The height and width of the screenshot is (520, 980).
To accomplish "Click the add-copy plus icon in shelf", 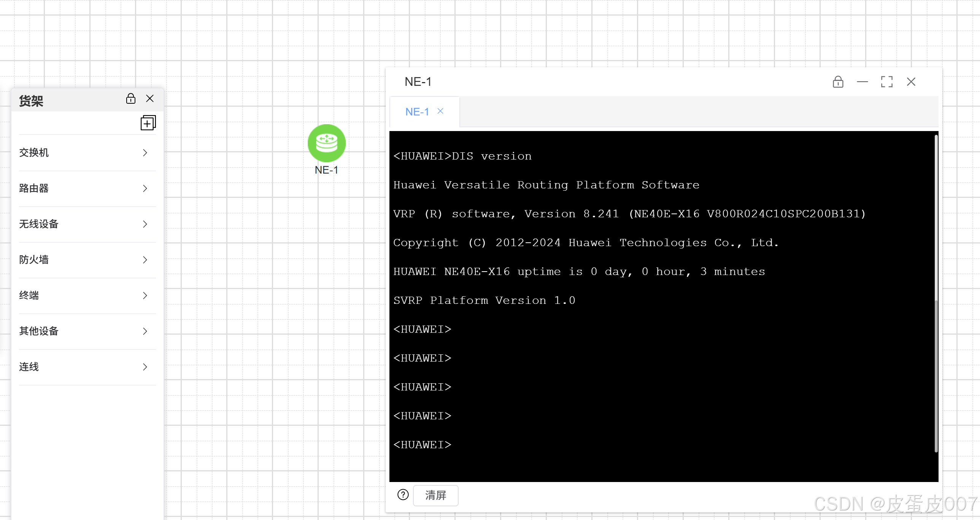I will (x=148, y=123).
